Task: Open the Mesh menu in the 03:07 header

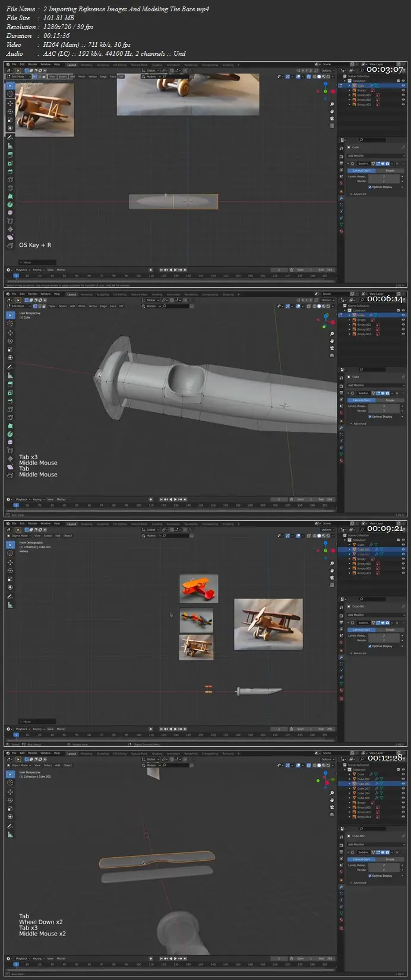Action: (82, 77)
